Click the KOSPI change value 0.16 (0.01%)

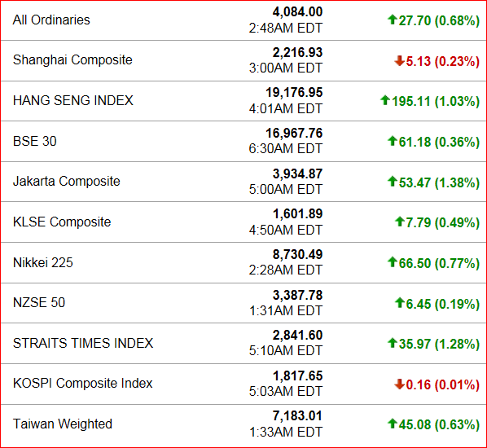(x=442, y=384)
